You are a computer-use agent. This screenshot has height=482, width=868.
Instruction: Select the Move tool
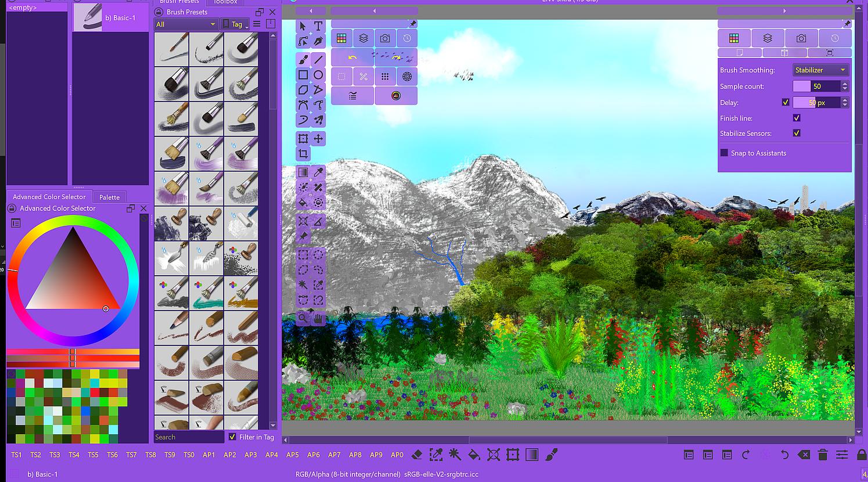[x=318, y=139]
